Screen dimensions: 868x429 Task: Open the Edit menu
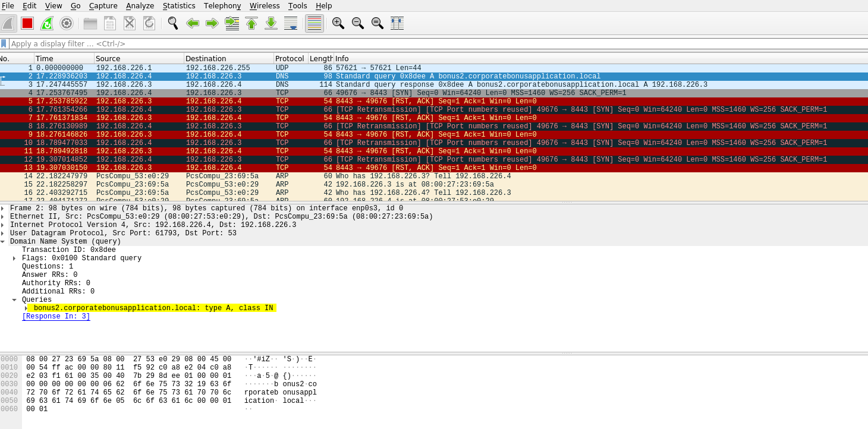(29, 5)
